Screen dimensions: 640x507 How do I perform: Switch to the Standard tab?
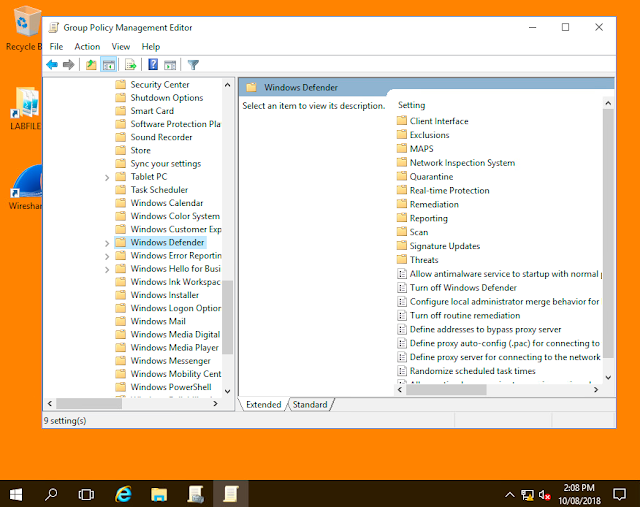[310, 404]
